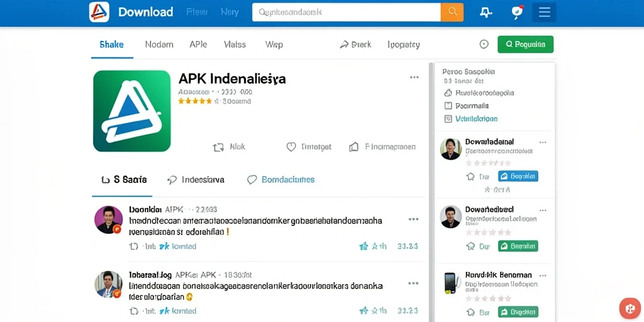Click the orange search button
The width and height of the screenshot is (644, 322).
point(452,12)
